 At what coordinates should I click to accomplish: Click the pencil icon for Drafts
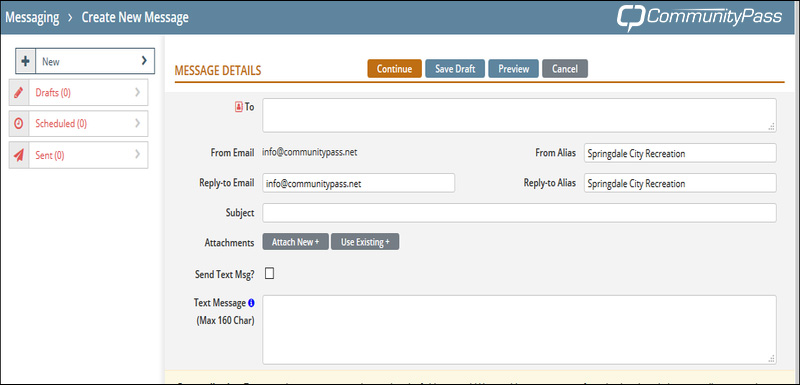(x=19, y=92)
